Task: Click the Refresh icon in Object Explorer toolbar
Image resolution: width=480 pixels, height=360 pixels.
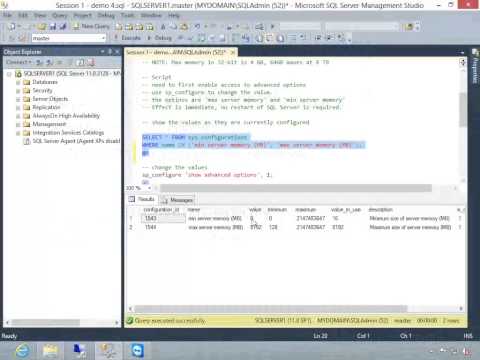Action: (x=80, y=62)
